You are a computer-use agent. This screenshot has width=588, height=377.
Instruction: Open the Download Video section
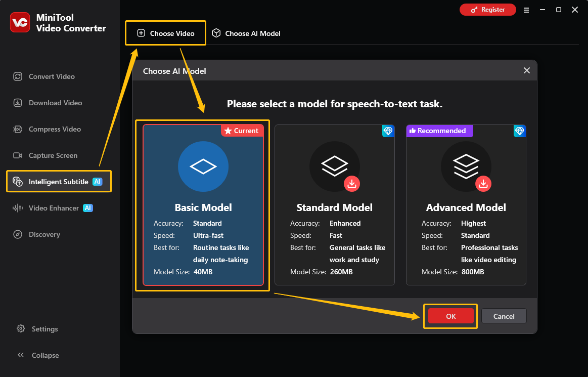tap(48, 103)
